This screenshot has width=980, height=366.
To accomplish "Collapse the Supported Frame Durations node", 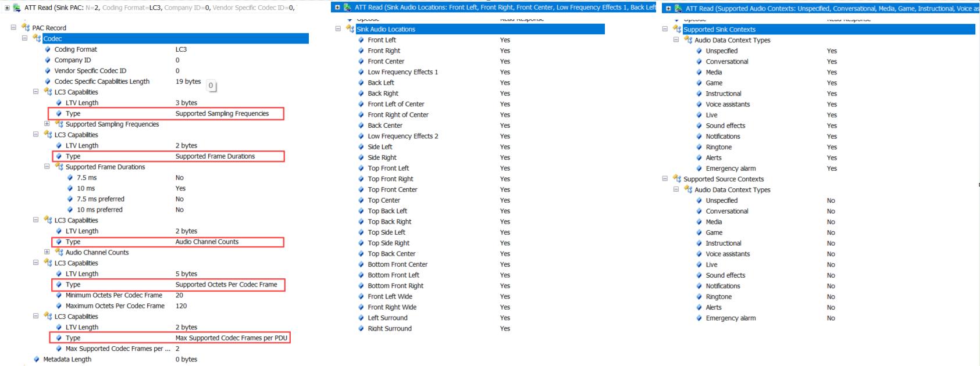I will [x=47, y=167].
